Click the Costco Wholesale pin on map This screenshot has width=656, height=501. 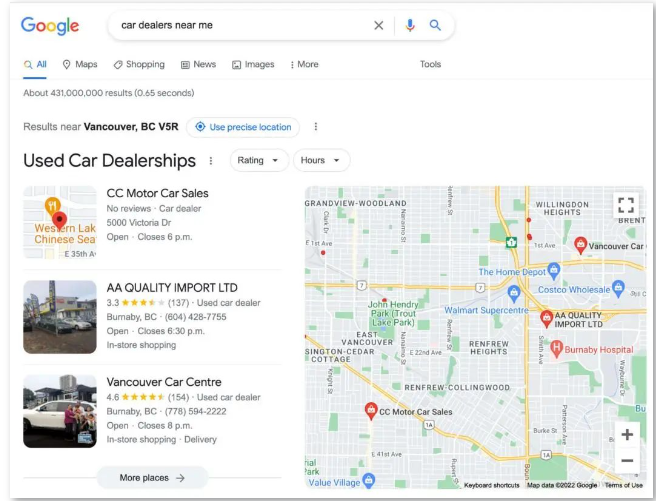click(x=618, y=289)
